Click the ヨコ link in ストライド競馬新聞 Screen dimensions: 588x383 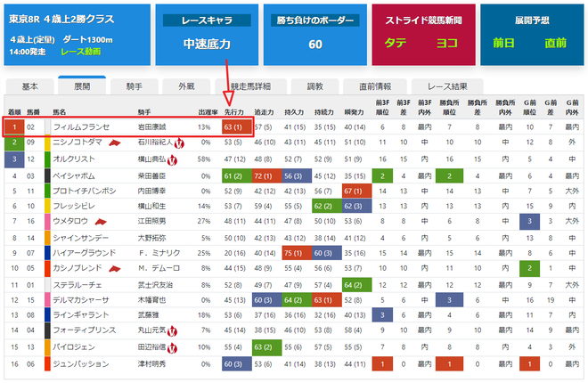pyautogui.click(x=446, y=43)
